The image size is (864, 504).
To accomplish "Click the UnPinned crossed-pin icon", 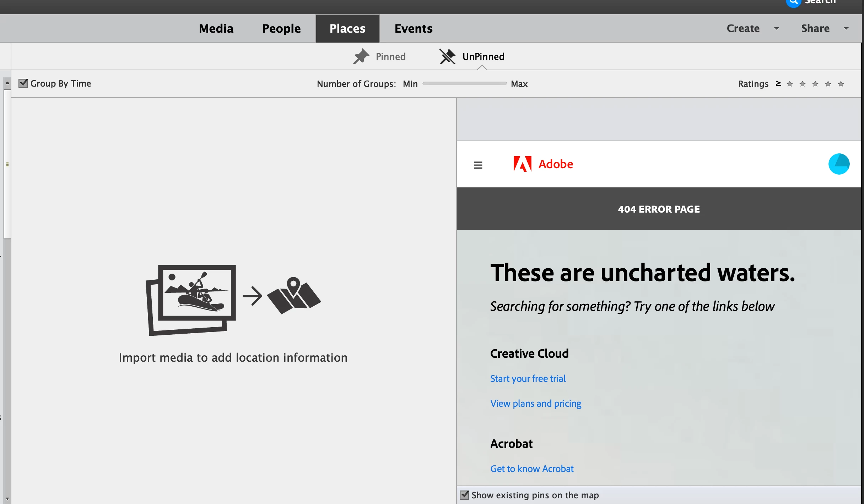I will (447, 56).
